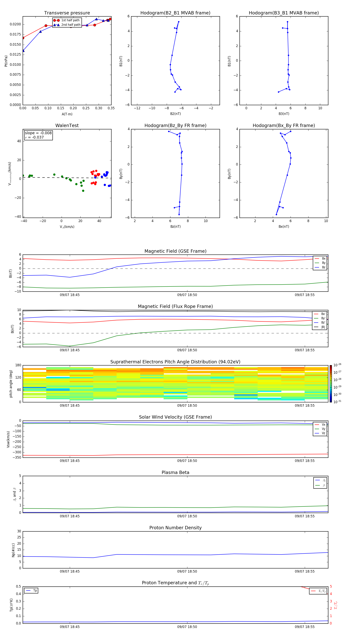Click the Suprathermal Electrons Pitch Angle Distribution title
Screen dimensions: 351x644
175,362
